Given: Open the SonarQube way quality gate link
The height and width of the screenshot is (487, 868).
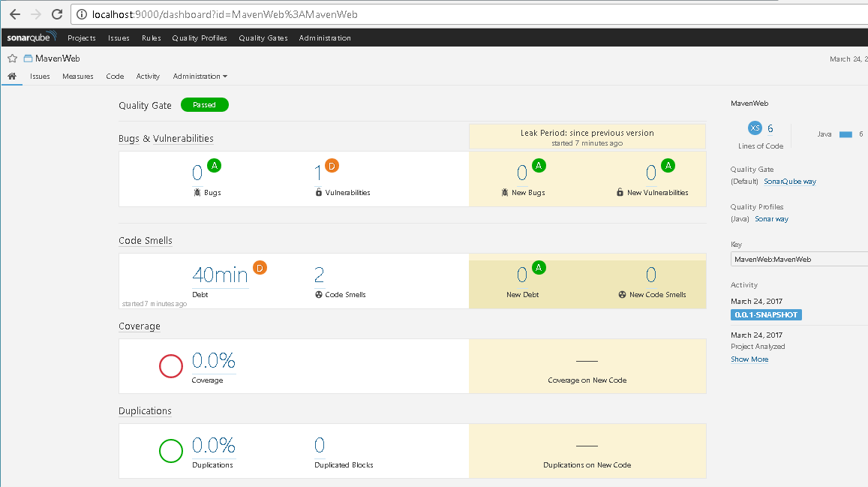Looking at the screenshot, I should pyautogui.click(x=789, y=182).
